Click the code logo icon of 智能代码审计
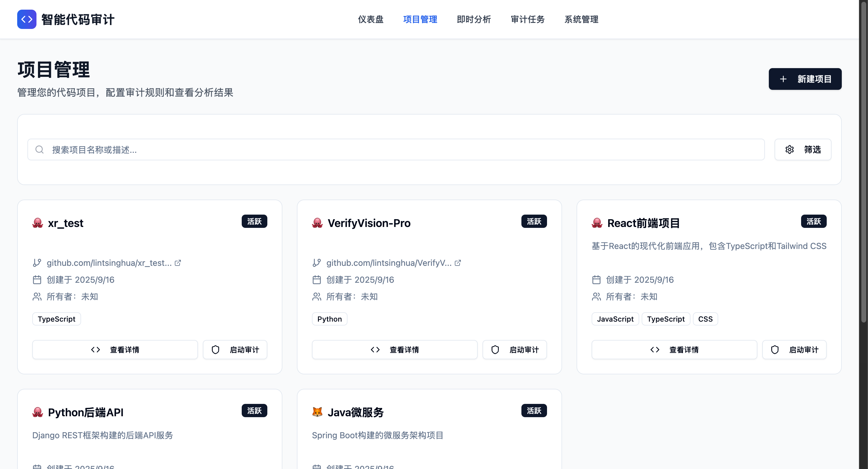Screen dimensions: 868x469 (27, 19)
